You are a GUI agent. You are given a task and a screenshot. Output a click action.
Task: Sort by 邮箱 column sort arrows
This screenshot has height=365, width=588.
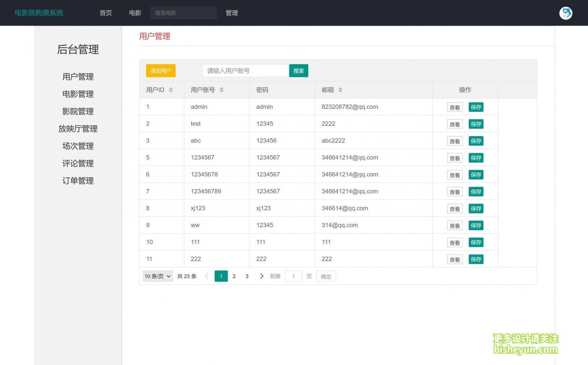point(340,90)
